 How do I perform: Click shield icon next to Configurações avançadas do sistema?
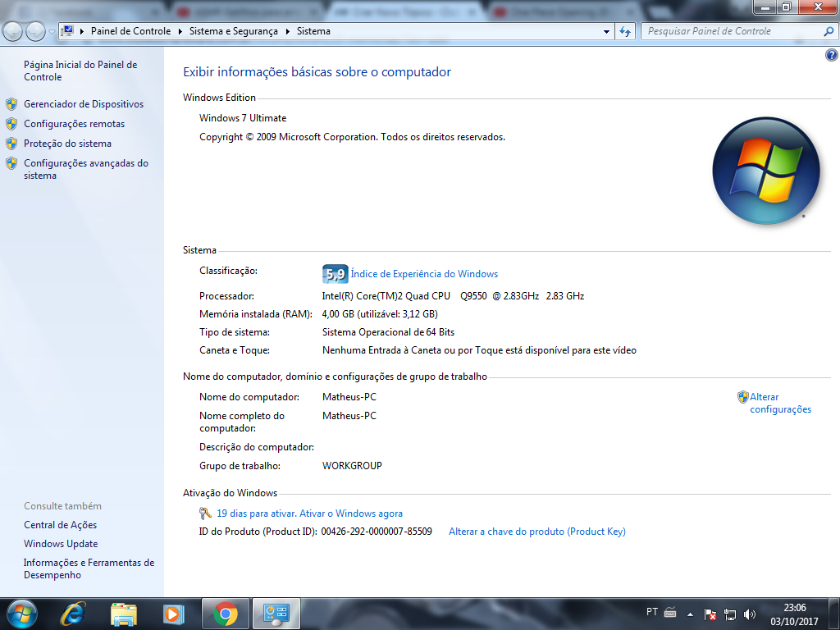pyautogui.click(x=11, y=163)
